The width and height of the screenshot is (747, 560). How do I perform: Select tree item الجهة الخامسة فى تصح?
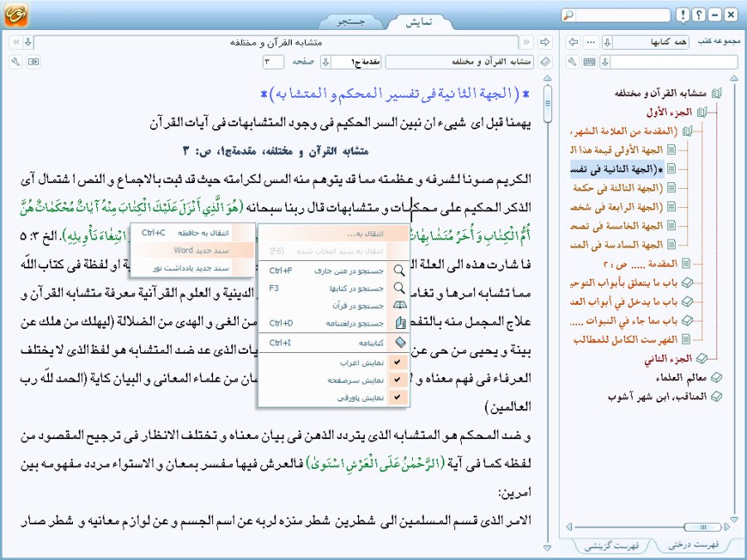[617, 225]
